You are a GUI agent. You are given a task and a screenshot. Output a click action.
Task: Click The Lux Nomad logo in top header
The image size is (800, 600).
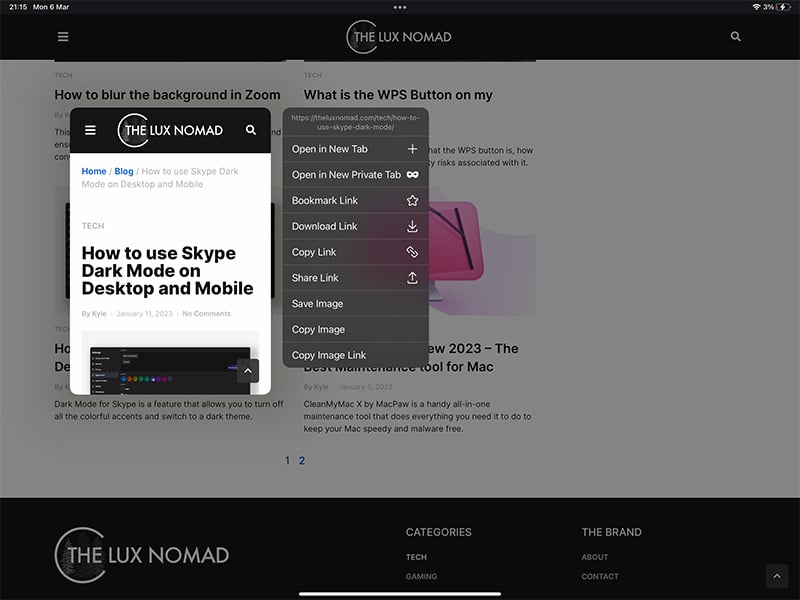click(399, 37)
